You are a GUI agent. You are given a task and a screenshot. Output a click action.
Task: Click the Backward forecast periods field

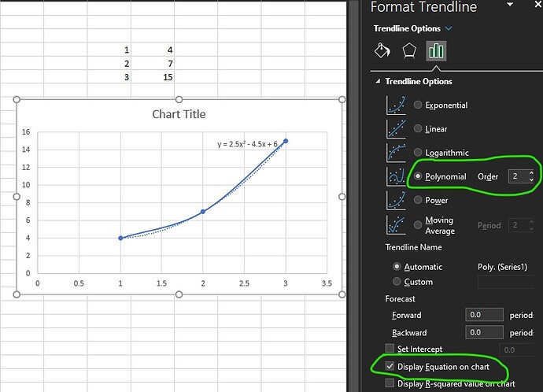tap(484, 332)
